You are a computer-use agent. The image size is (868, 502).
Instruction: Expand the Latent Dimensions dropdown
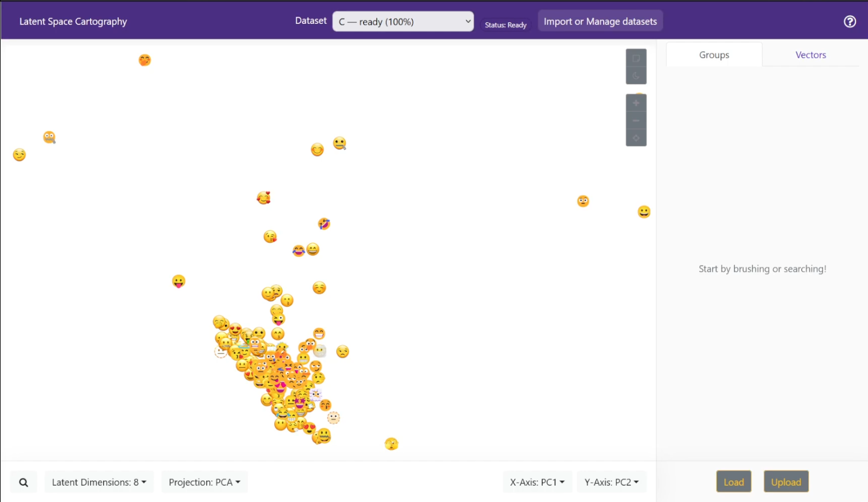(x=99, y=482)
